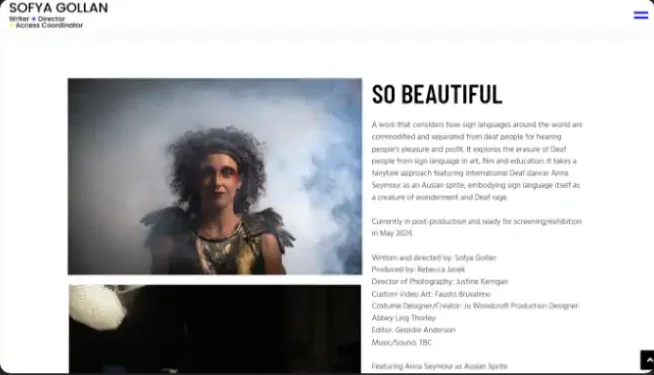The image size is (654, 375).
Task: Click the 'Costume Designer/Creator: Jo Woodcroft' line
Action: click(475, 306)
